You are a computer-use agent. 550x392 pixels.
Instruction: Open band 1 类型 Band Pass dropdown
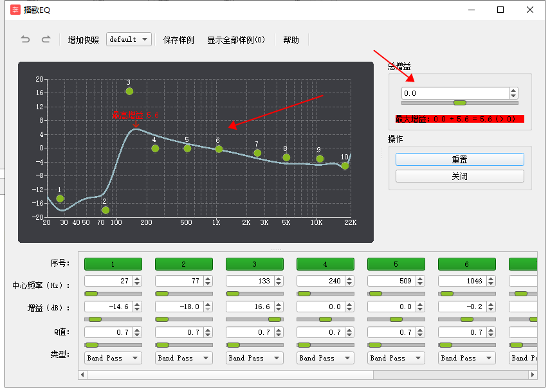pyautogui.click(x=113, y=358)
